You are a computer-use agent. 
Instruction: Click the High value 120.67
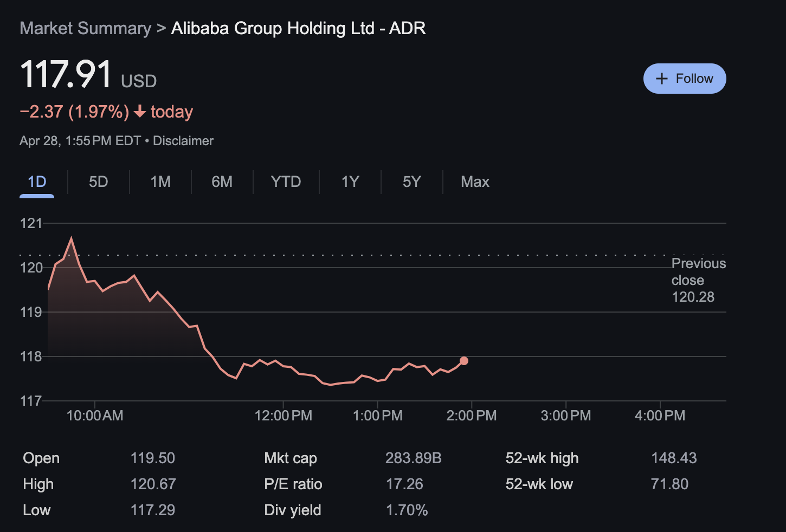(153, 484)
